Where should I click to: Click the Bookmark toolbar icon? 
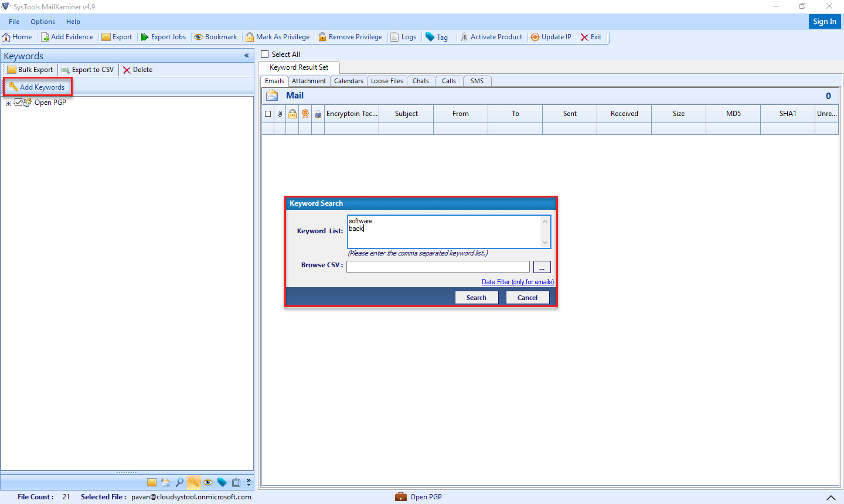click(215, 36)
